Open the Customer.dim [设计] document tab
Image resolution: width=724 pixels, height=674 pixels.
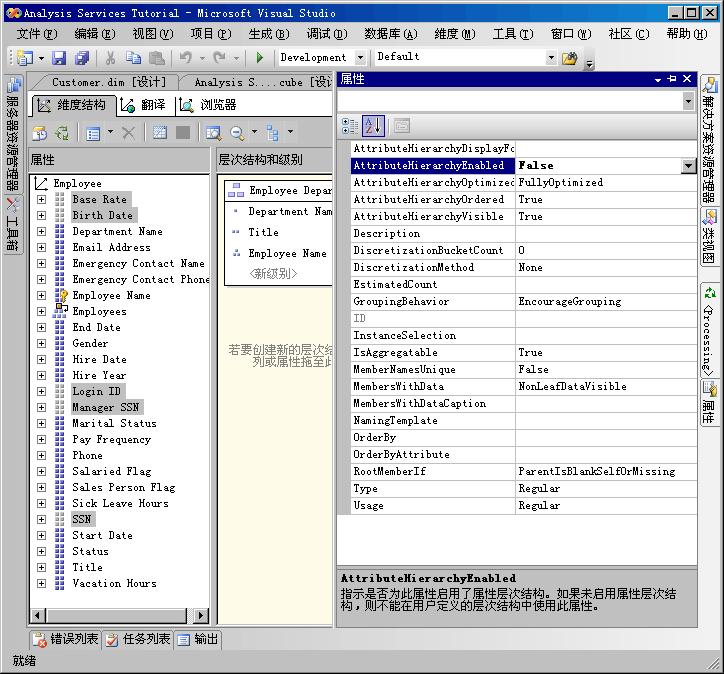click(108, 82)
